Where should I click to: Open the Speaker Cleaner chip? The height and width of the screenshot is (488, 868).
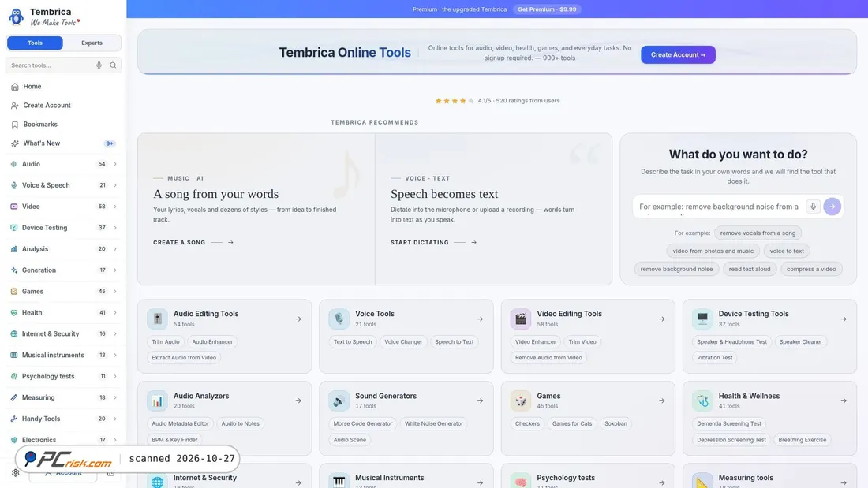coord(800,342)
